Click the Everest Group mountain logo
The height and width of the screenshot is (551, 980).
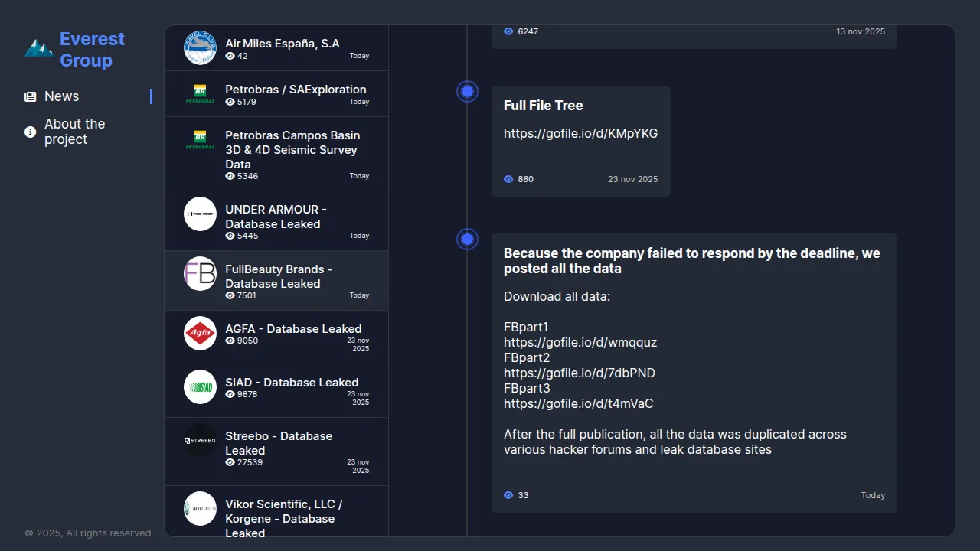point(38,49)
